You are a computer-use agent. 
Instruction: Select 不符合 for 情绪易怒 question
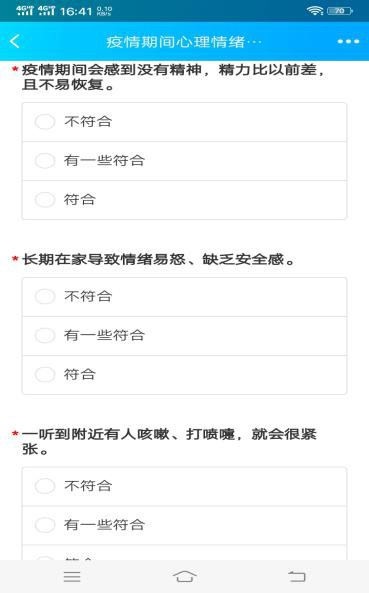coord(184,297)
